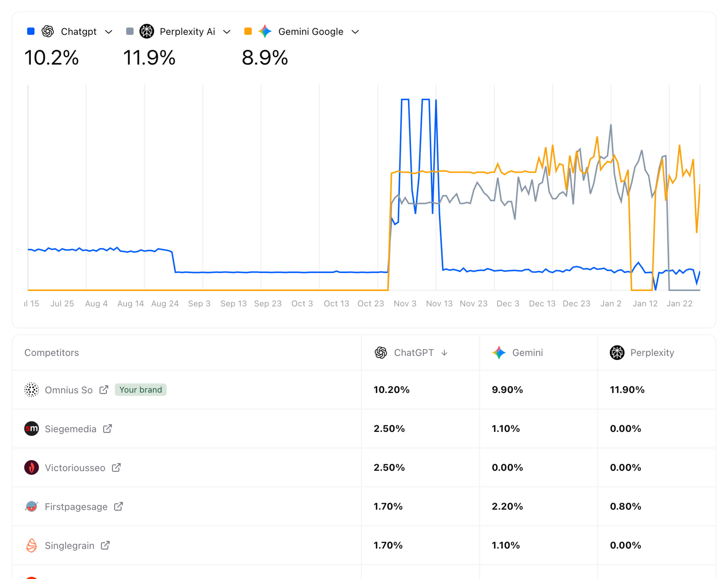The height and width of the screenshot is (579, 728).
Task: Toggle the Gemini line with the orange legend square
Action: point(248,31)
